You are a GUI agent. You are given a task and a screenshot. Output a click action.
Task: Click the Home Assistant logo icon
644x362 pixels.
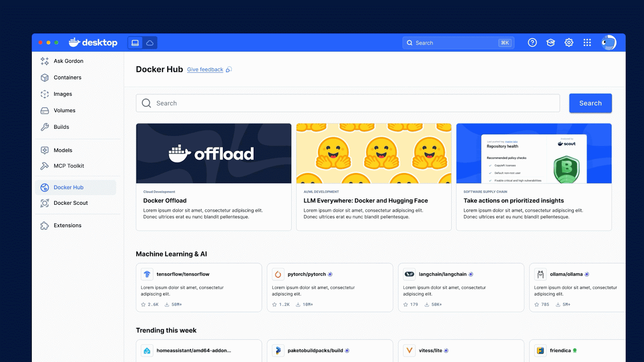click(x=147, y=351)
